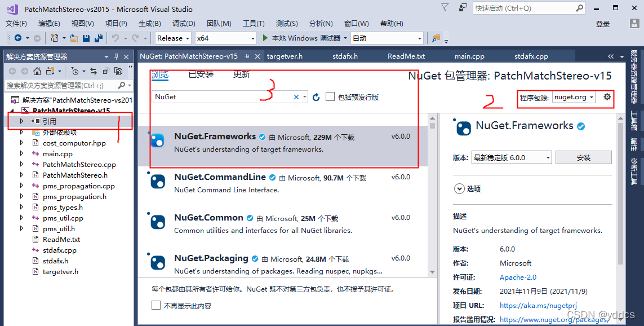Click the Solution Explorer search magnifier icon

(122, 85)
